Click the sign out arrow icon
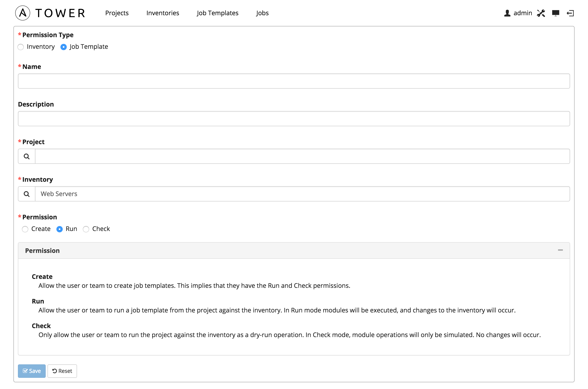The image size is (588, 389). [570, 13]
